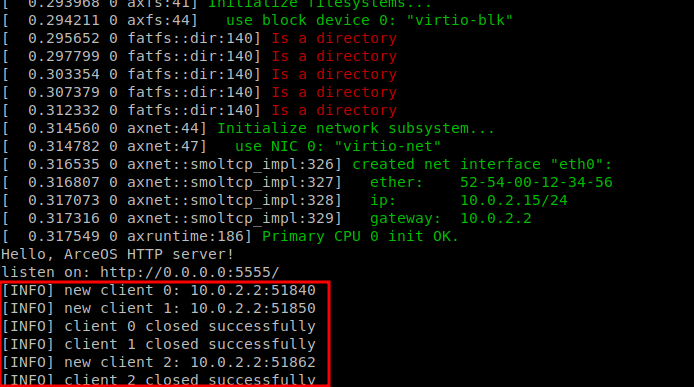Screen dimensions: 694x387
Task: Click the IP address 10.0.2.15/24
Action: pyautogui.click(x=513, y=200)
